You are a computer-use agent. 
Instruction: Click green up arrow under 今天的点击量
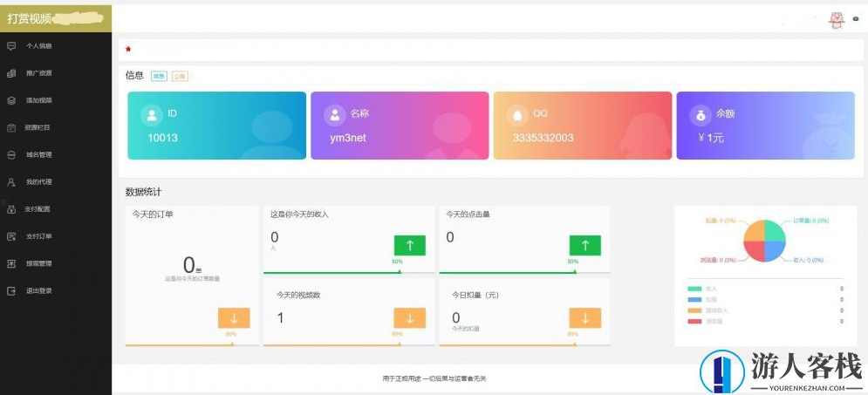click(585, 246)
